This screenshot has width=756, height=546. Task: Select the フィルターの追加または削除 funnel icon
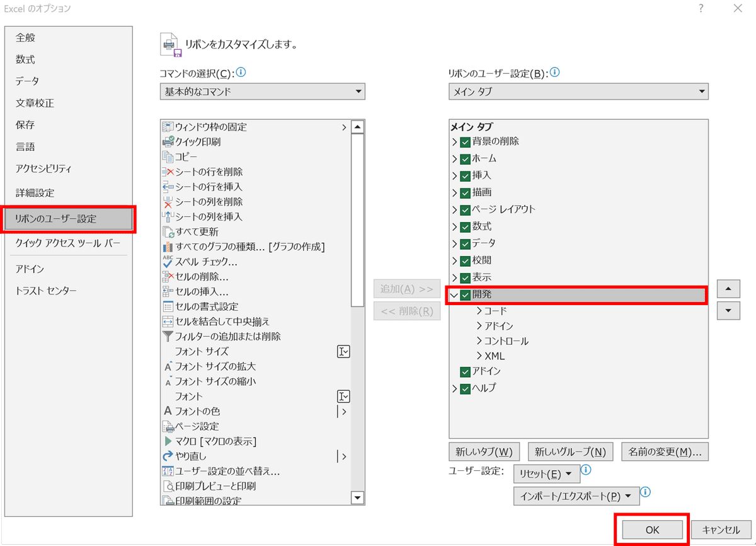coord(168,337)
